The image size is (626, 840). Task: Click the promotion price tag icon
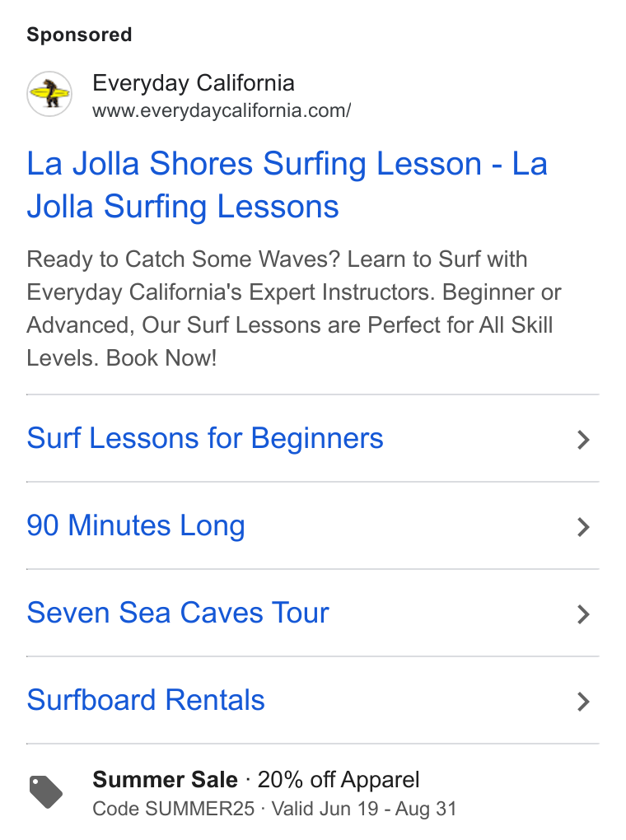coord(45,791)
